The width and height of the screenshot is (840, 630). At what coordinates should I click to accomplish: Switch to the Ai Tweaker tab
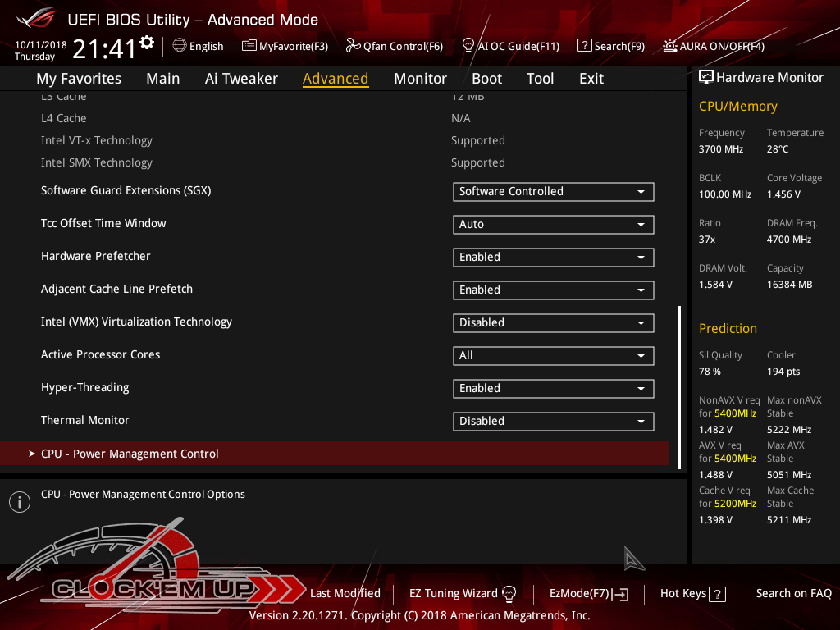(241, 79)
